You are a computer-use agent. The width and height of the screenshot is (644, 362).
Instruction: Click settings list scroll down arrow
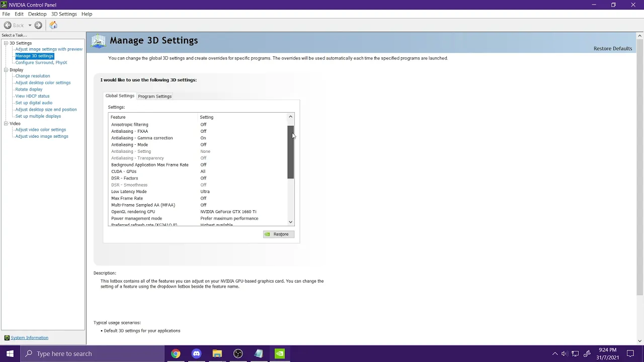(x=290, y=222)
